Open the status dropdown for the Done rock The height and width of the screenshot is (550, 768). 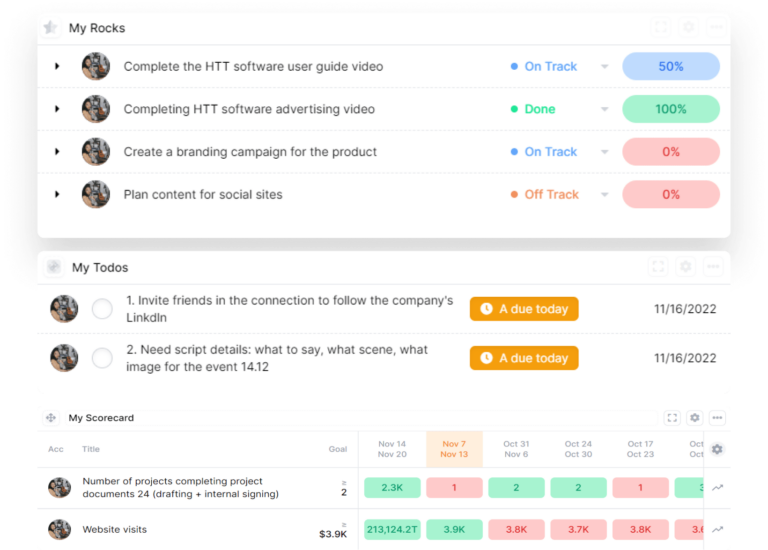click(604, 110)
